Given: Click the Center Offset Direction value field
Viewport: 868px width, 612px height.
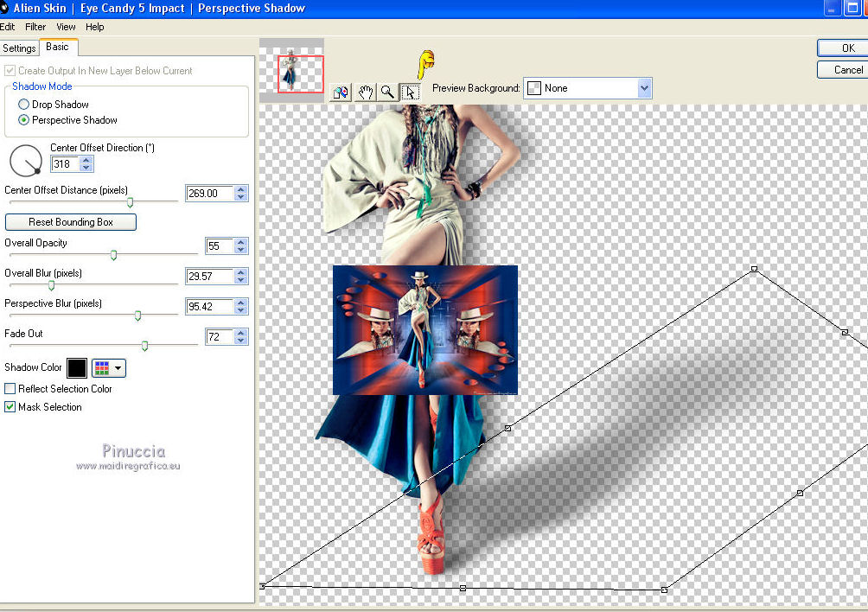Looking at the screenshot, I should tap(66, 163).
